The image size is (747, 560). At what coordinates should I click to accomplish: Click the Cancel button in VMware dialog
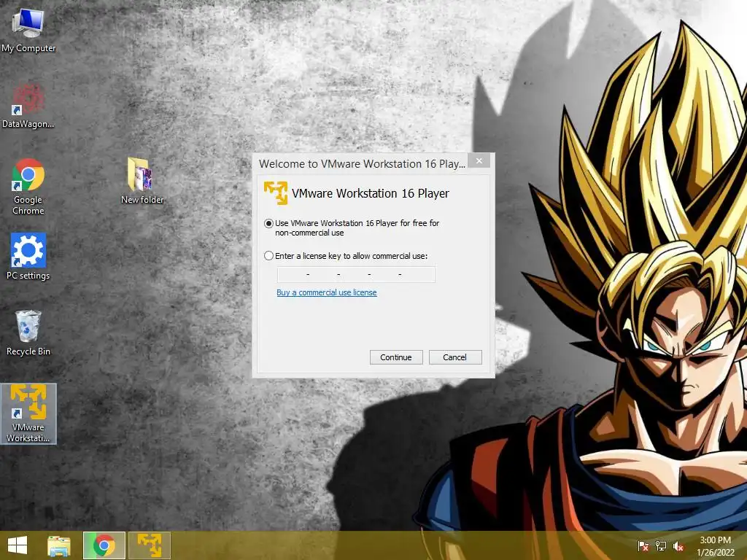click(455, 357)
